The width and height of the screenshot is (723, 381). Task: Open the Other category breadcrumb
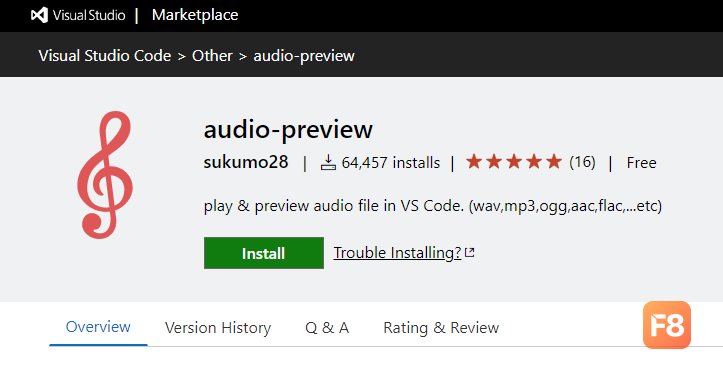212,56
